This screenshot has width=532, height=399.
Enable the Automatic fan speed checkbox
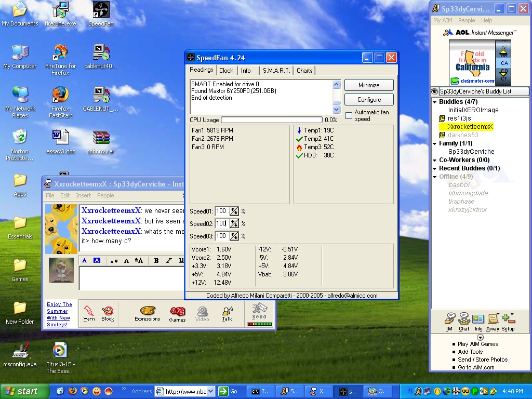pyautogui.click(x=349, y=115)
